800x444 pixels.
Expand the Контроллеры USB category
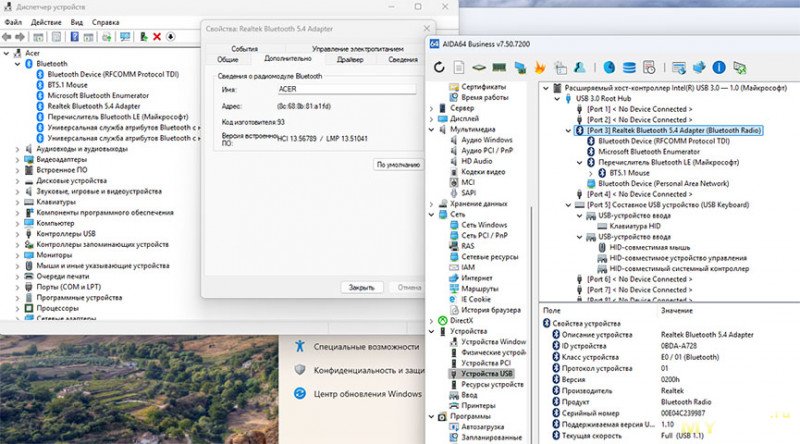click(x=17, y=234)
